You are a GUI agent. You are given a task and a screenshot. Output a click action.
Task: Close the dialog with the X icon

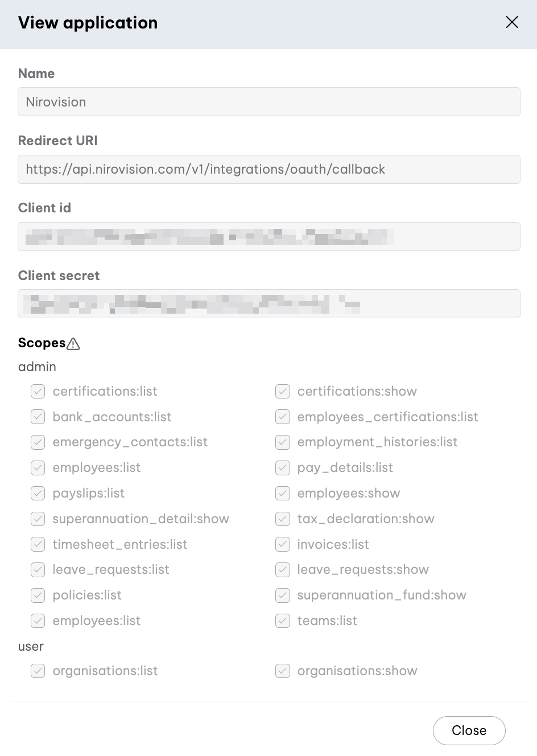click(x=512, y=22)
